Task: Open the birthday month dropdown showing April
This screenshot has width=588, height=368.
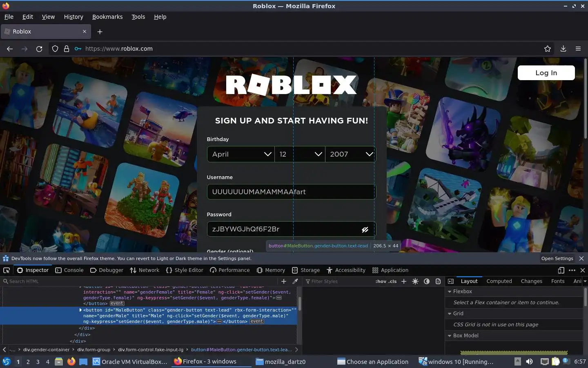Action: tap(241, 154)
